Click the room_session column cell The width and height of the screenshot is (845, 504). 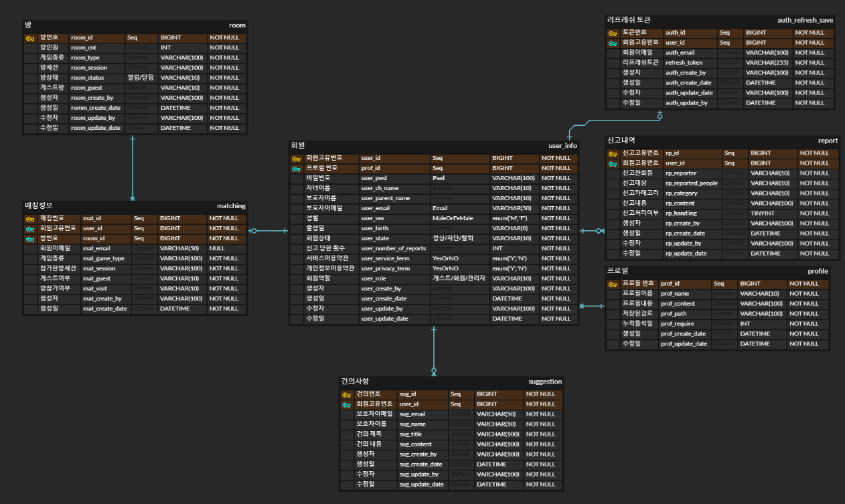tap(97, 68)
